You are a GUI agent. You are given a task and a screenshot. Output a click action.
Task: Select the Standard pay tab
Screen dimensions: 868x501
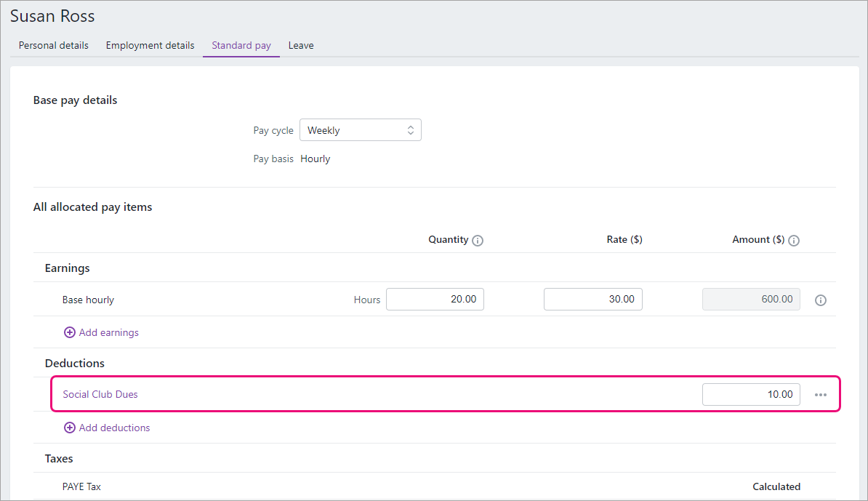(241, 45)
